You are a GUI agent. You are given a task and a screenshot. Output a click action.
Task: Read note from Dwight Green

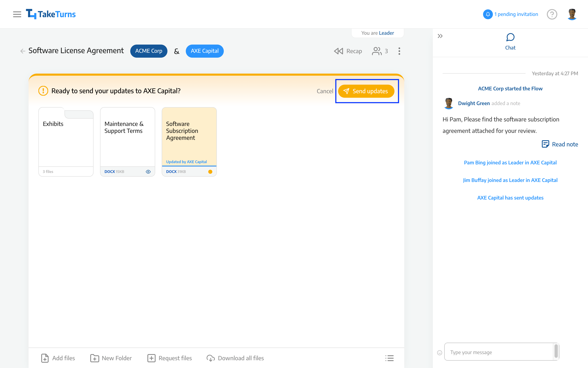[560, 144]
